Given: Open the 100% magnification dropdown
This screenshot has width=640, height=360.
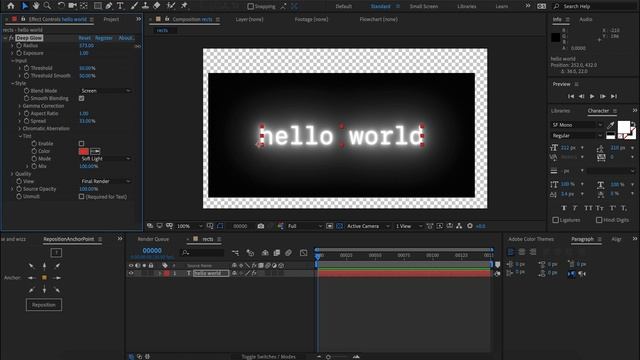Looking at the screenshot, I should (x=189, y=226).
